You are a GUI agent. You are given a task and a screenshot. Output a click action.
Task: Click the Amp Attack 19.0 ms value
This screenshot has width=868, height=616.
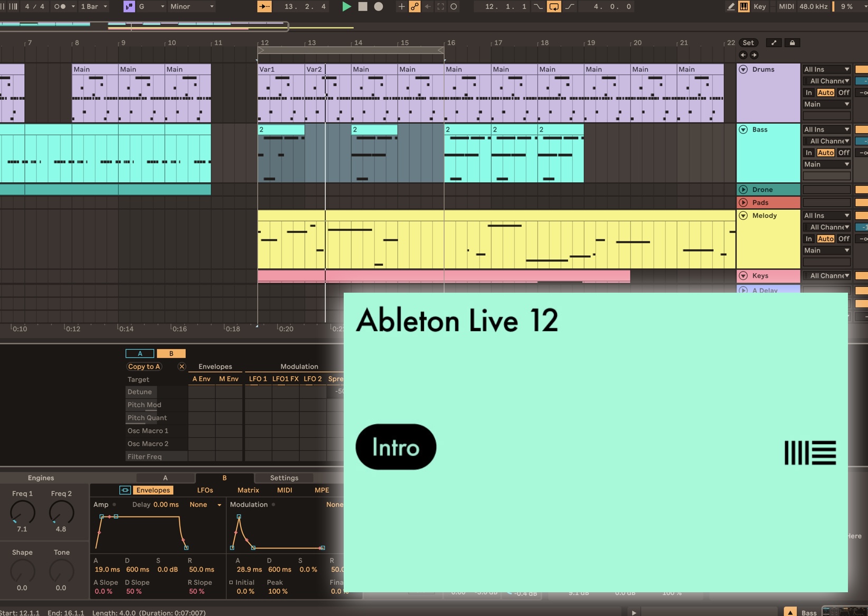107,570
